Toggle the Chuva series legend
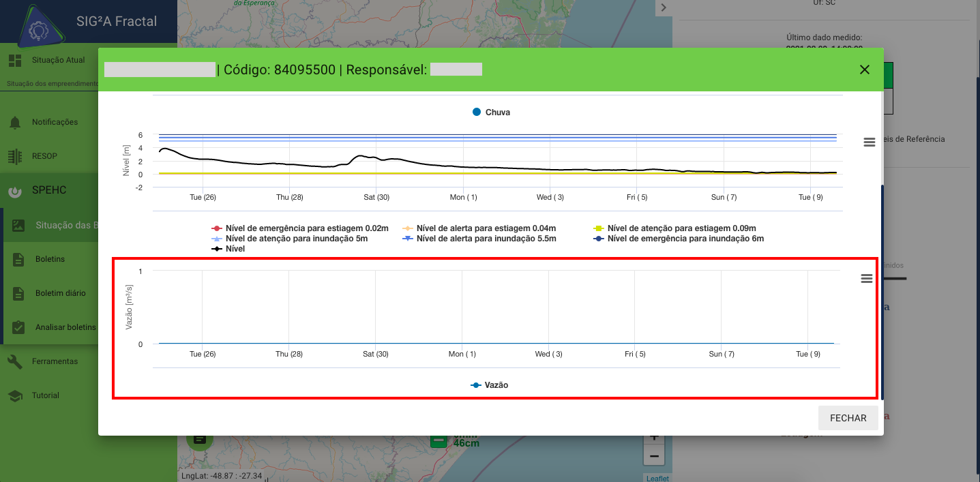The image size is (980, 482). 491,112
